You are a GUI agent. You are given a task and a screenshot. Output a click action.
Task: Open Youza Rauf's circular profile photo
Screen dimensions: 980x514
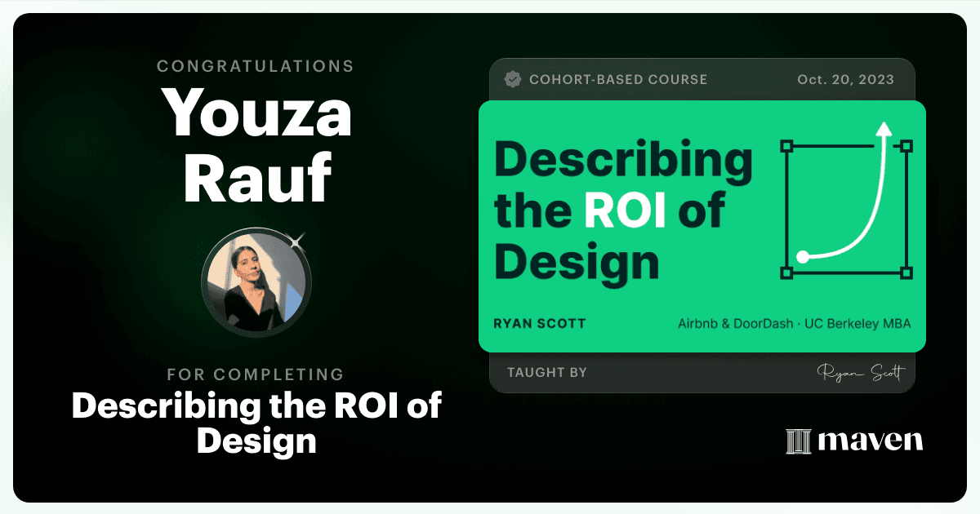(256, 282)
